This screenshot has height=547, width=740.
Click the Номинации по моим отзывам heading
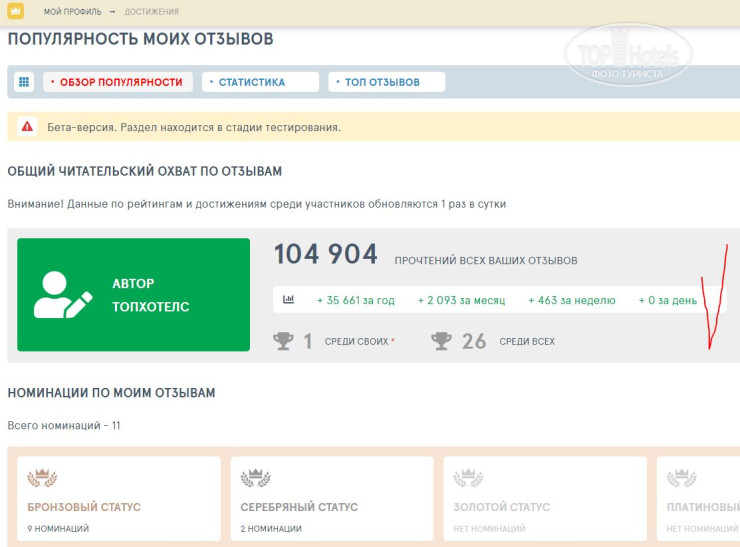(111, 393)
